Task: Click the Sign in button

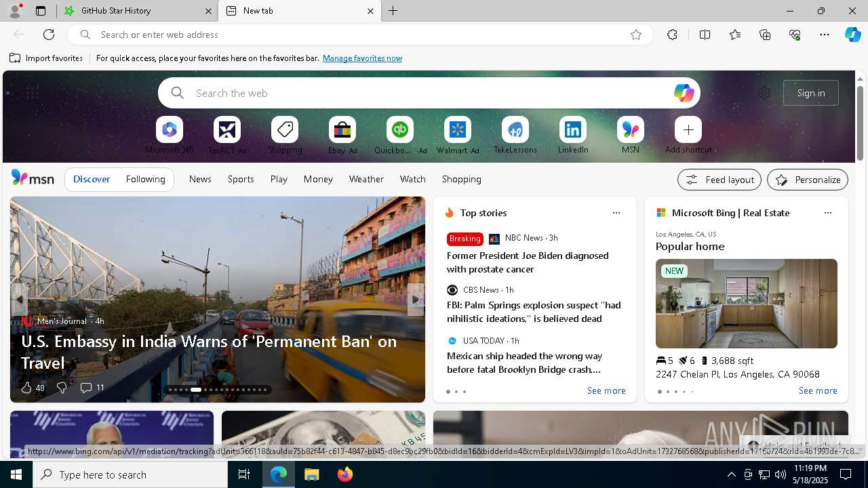Action: click(811, 93)
